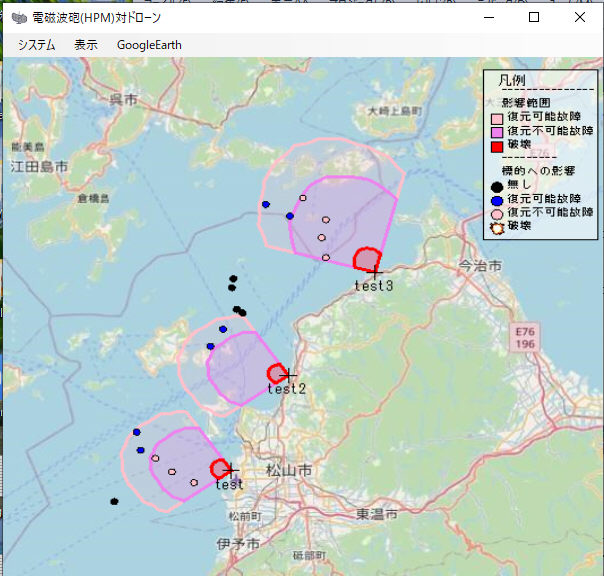Click the magenta legend swatch
The image size is (604, 576).
tap(496, 131)
